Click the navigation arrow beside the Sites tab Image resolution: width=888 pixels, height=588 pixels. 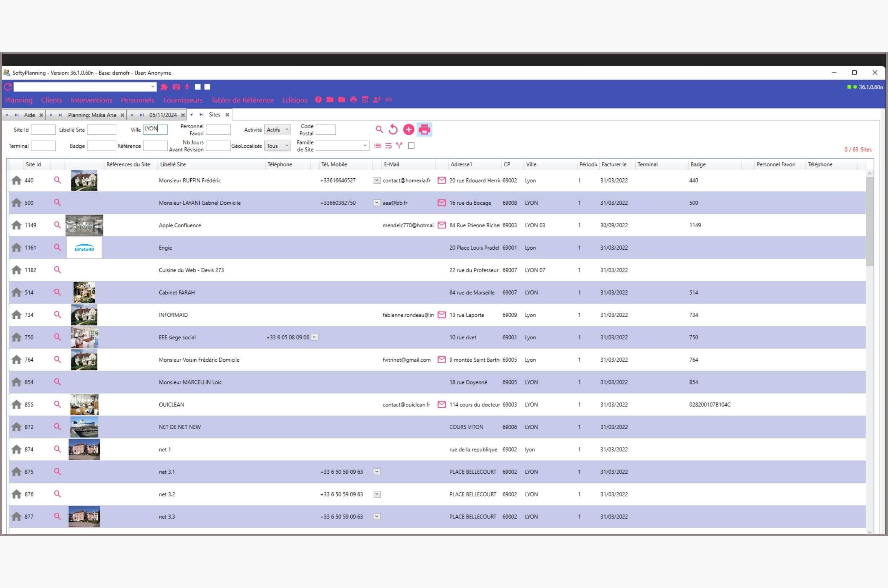192,114
